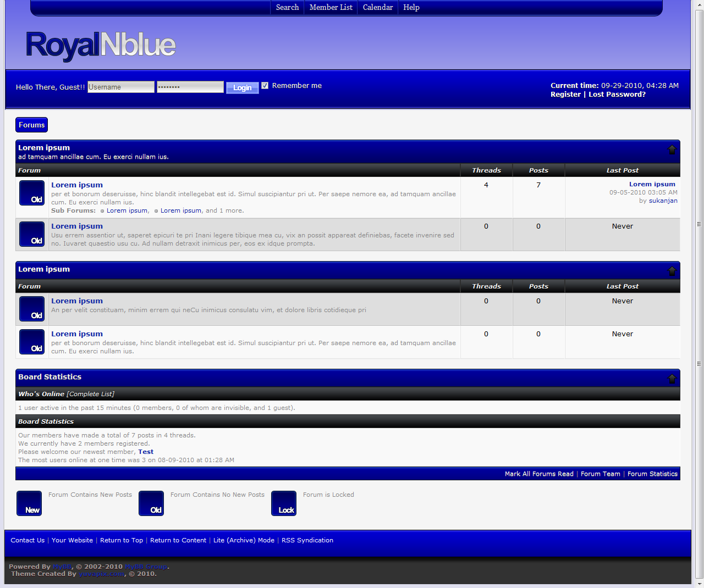Screen dimensions: 704x588
Task: Click the Old icon in the last forum row
Action: [x=32, y=342]
